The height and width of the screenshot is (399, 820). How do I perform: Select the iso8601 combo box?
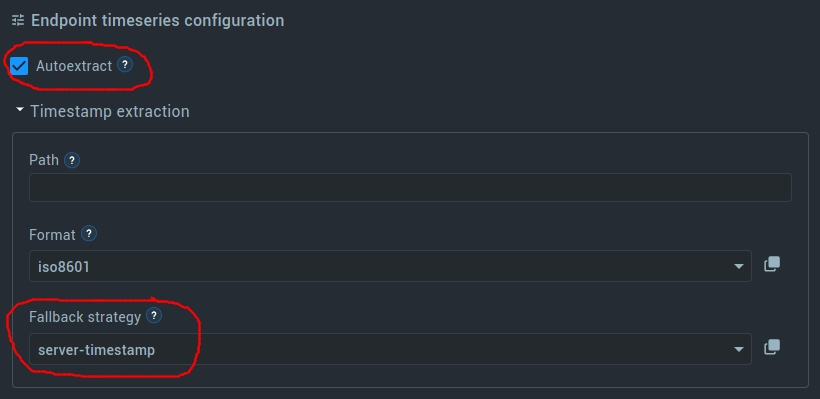point(390,266)
